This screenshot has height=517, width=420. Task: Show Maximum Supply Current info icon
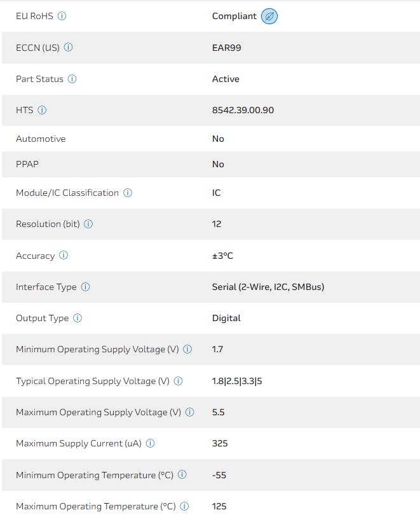pos(151,443)
